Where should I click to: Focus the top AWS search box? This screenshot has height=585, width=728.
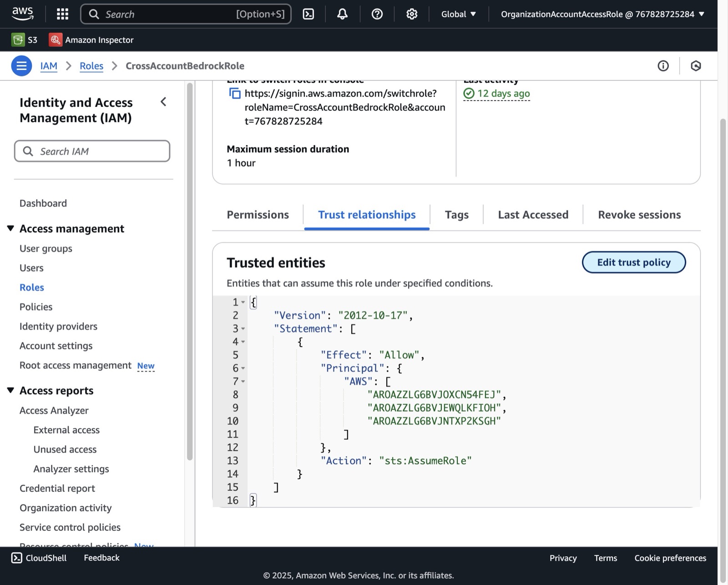pos(186,14)
